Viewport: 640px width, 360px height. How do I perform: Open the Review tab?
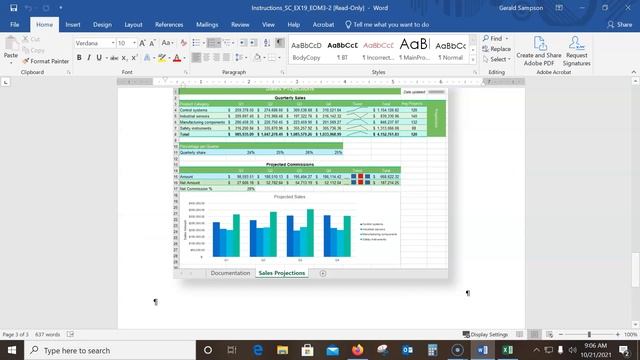[240, 24]
